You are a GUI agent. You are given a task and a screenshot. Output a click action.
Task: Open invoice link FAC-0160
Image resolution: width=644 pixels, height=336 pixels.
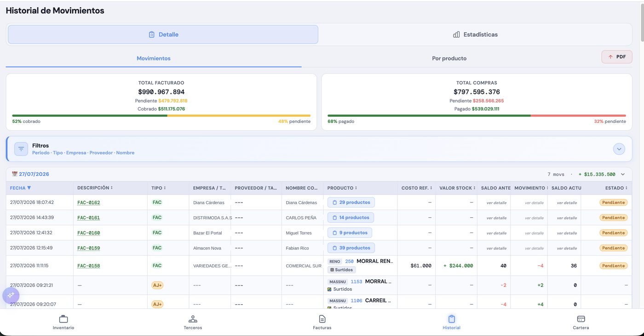(88, 233)
